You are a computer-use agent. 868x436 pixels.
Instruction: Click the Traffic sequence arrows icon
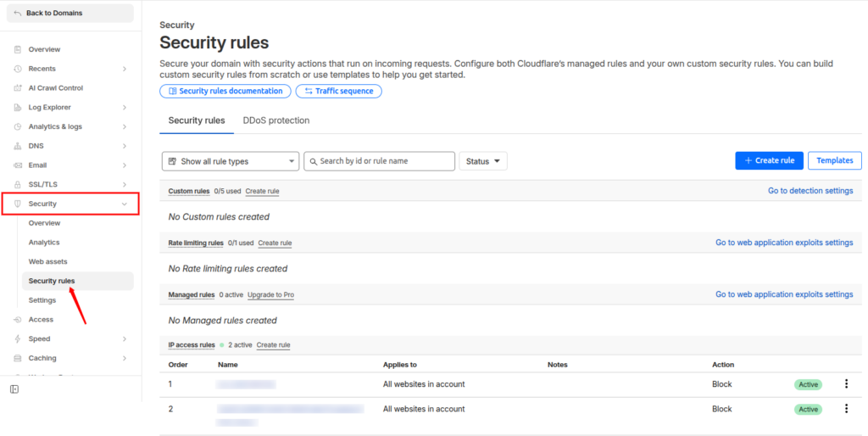309,91
